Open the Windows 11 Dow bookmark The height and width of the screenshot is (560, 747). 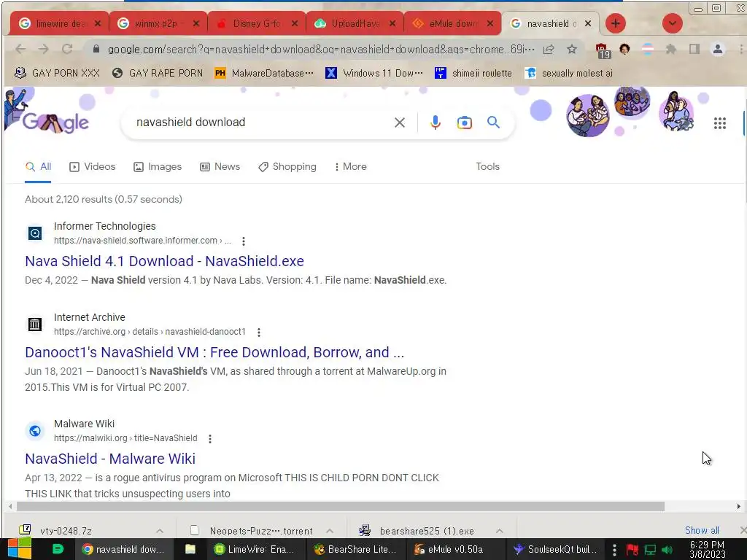tap(374, 73)
